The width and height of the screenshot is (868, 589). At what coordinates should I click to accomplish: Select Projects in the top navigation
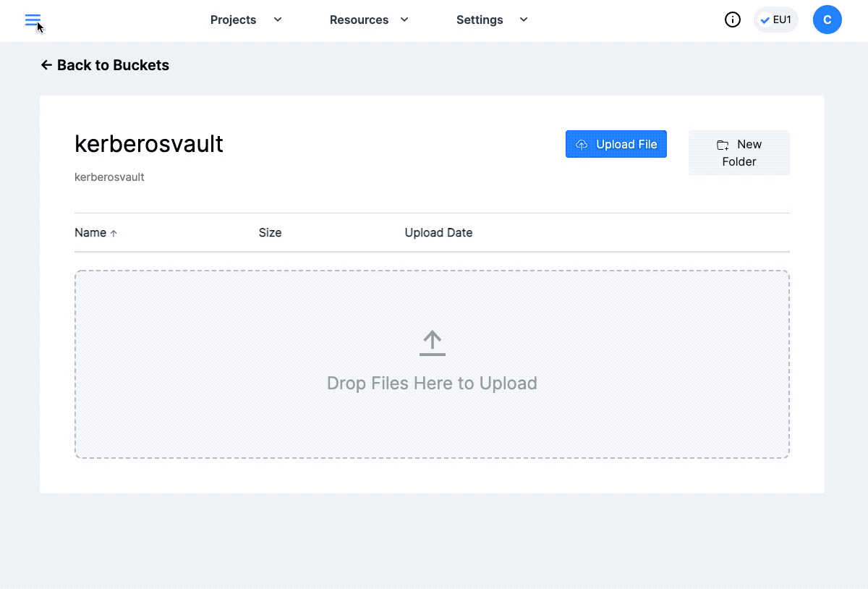click(x=233, y=20)
